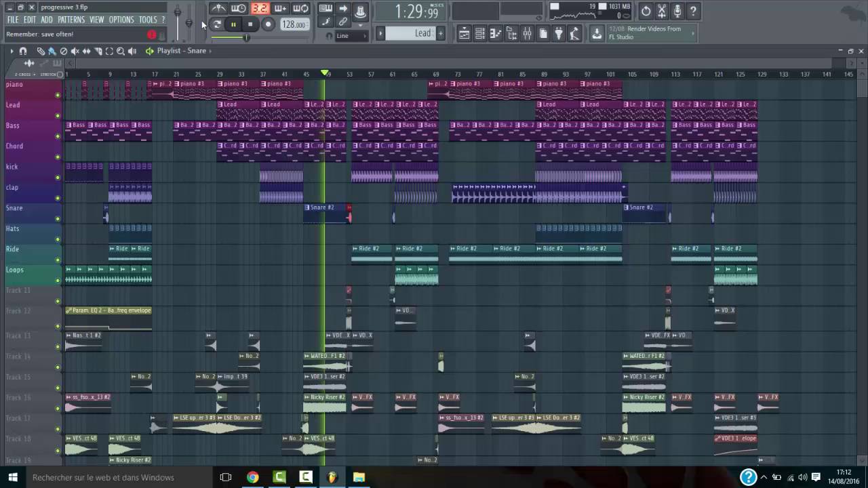Select the Slip tool
Viewport: 868px width, 488px height.
point(87,51)
